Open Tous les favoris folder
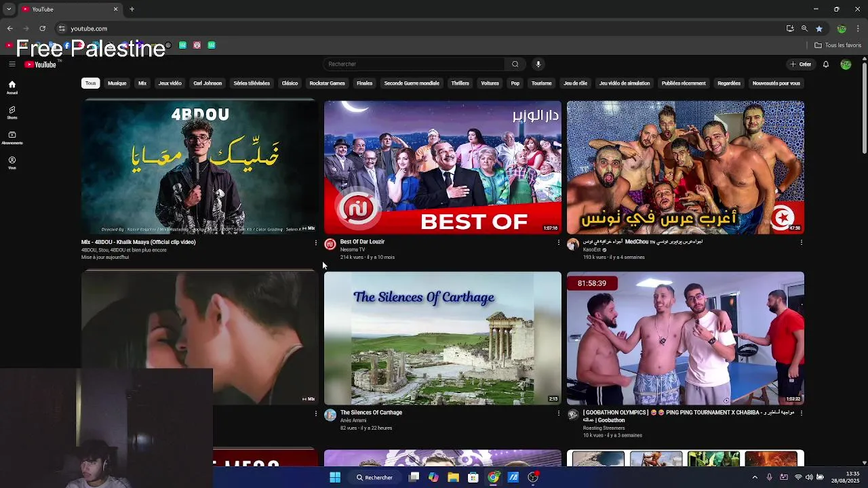 coord(838,45)
